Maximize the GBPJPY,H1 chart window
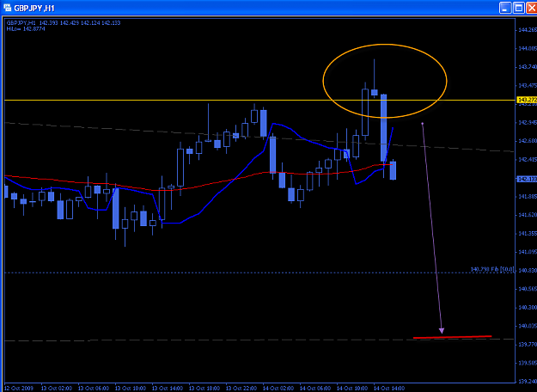The image size is (537, 392). tap(519, 8)
